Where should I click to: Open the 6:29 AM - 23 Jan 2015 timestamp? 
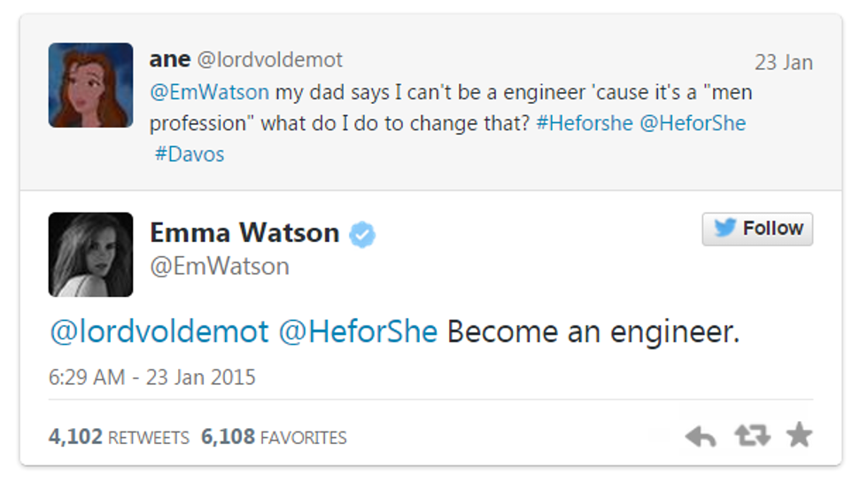click(151, 377)
